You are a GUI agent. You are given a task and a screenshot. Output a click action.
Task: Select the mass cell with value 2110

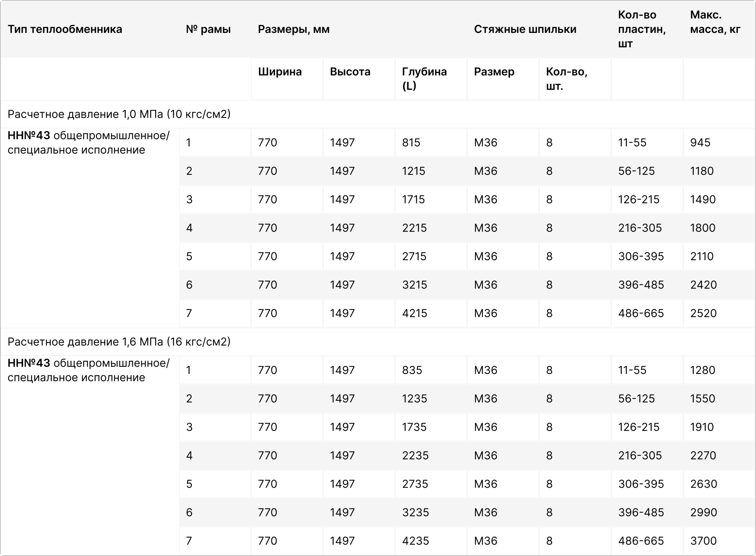click(x=702, y=256)
